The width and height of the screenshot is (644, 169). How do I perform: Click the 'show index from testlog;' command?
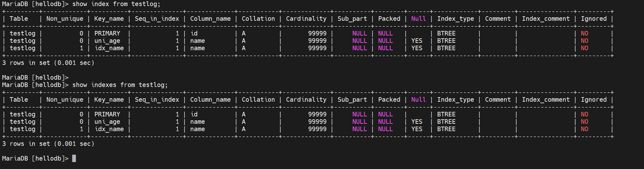click(x=116, y=4)
